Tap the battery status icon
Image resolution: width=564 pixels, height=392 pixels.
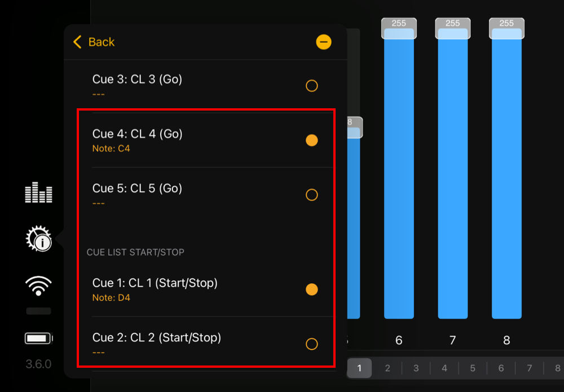38,338
